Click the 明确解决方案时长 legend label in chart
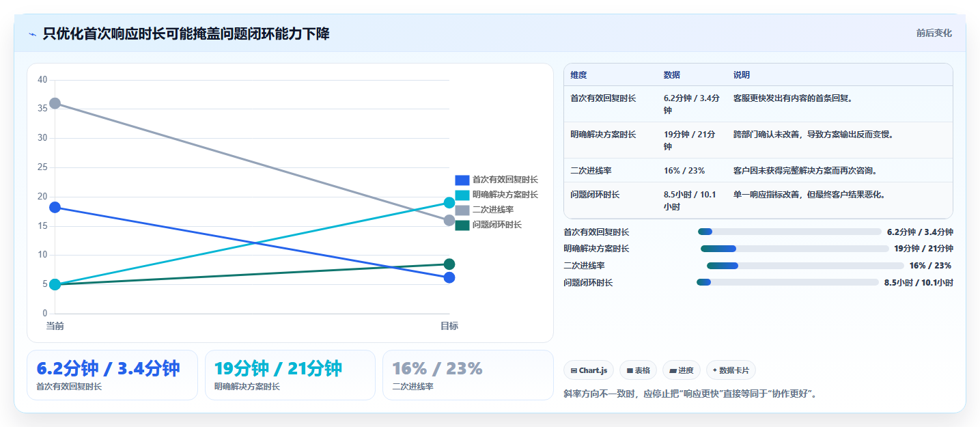 pos(505,195)
